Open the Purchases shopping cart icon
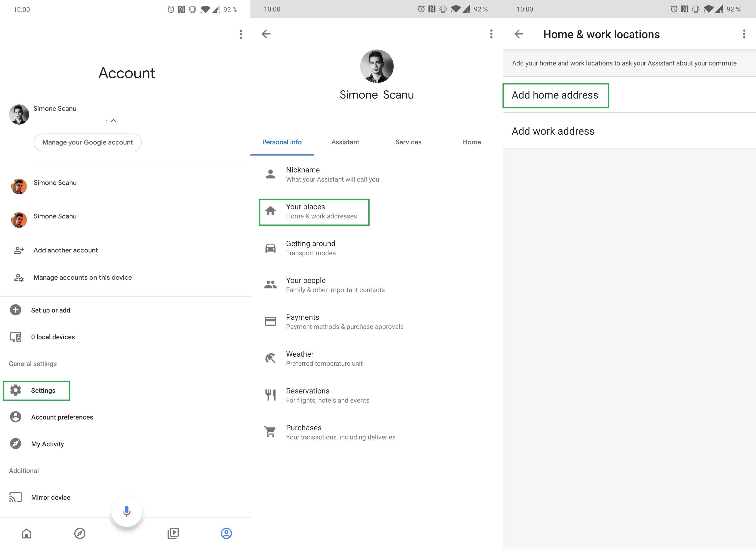756x549 pixels. (271, 432)
